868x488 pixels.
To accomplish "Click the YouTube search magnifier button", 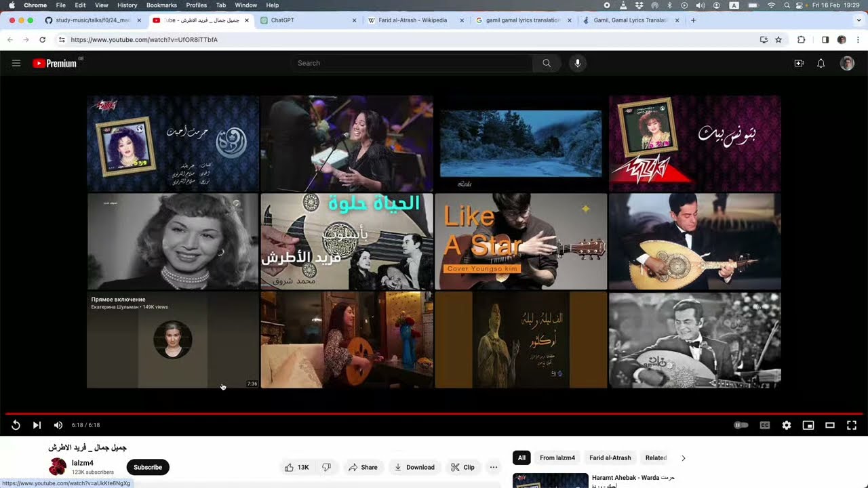I will coord(547,63).
